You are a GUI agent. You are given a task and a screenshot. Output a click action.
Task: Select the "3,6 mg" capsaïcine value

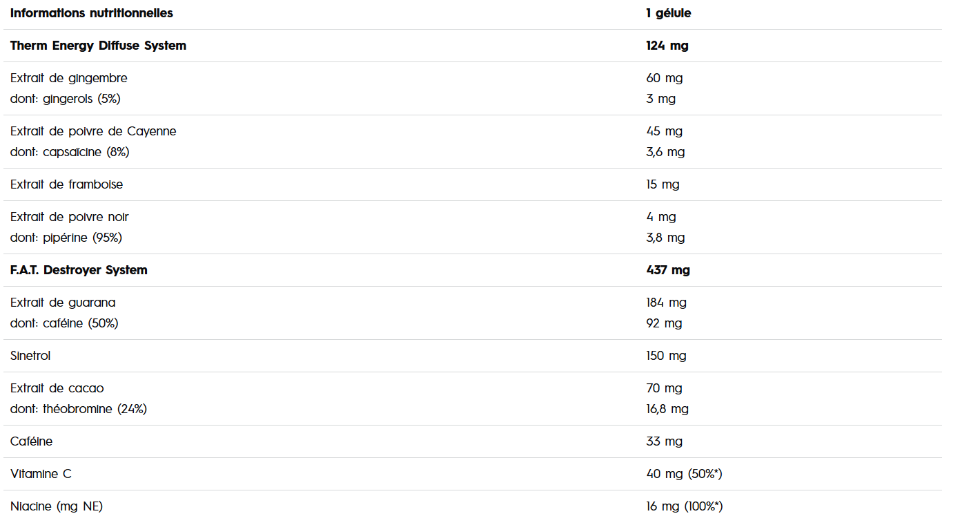tap(665, 152)
